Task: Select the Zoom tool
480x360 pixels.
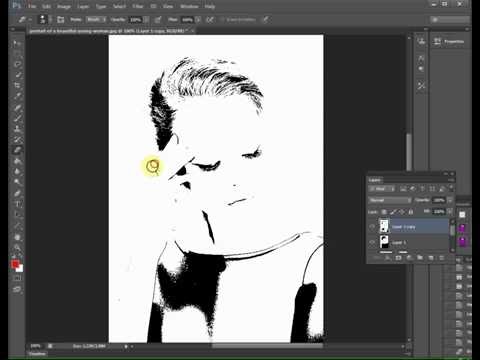Action: coord(17,248)
